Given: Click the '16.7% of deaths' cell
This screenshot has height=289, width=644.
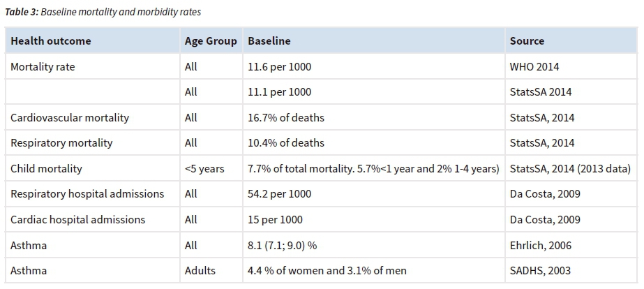Looking at the screenshot, I should (x=286, y=118).
